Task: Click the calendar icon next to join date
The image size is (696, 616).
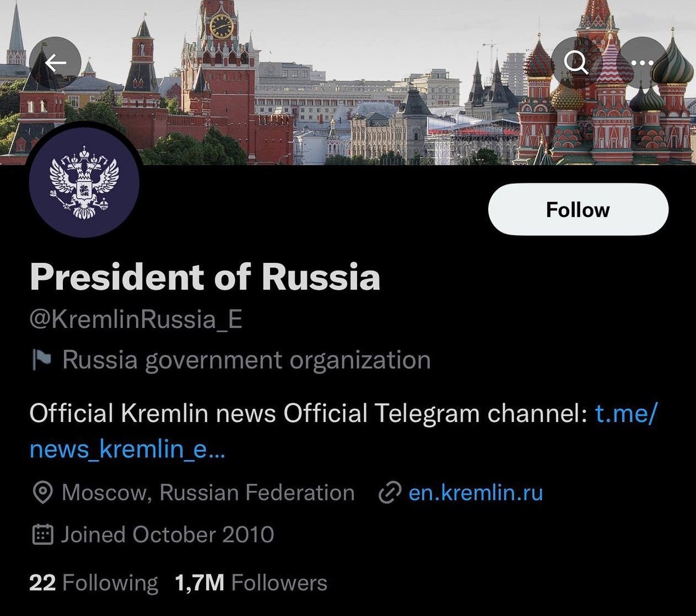Action: click(42, 534)
